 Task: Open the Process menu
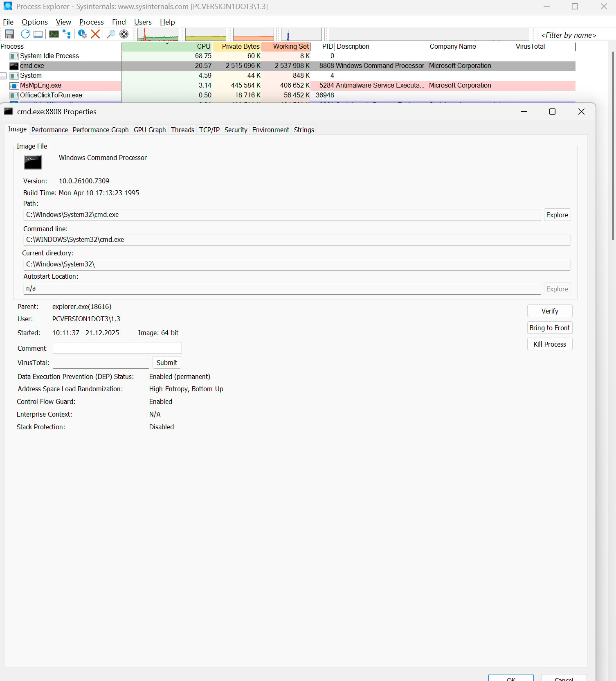point(92,22)
